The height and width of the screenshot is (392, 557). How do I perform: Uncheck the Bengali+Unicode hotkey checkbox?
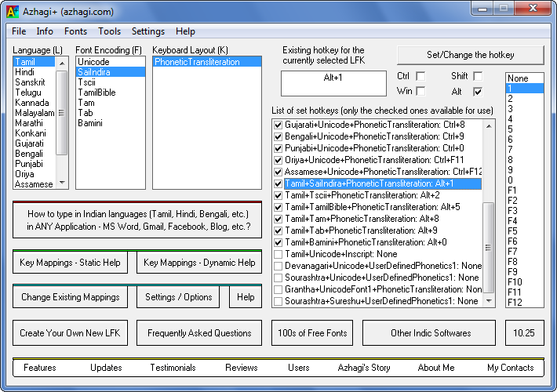tap(278, 136)
